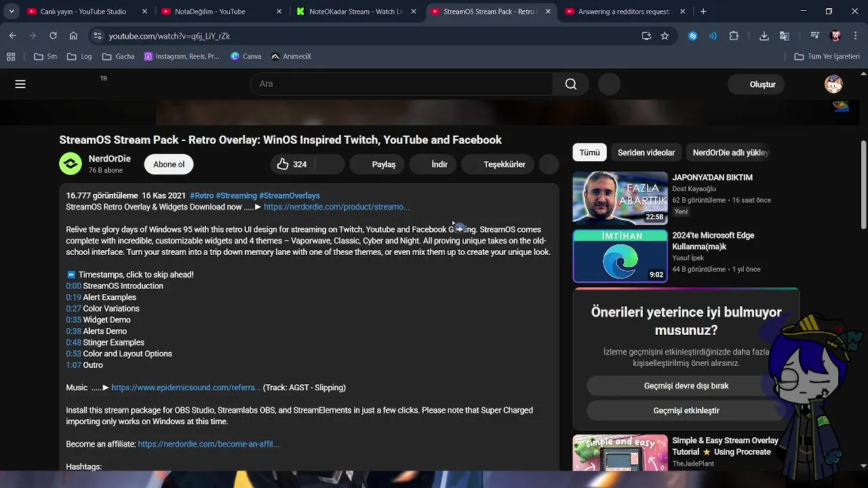
Task: Open the YouTube guide hamburger menu
Action: 20,84
